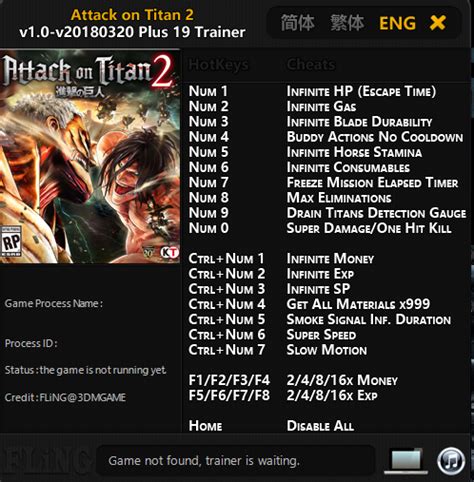Toggle Freeze Mission Elapsed Timer
The height and width of the screenshot is (482, 474).
372,183
